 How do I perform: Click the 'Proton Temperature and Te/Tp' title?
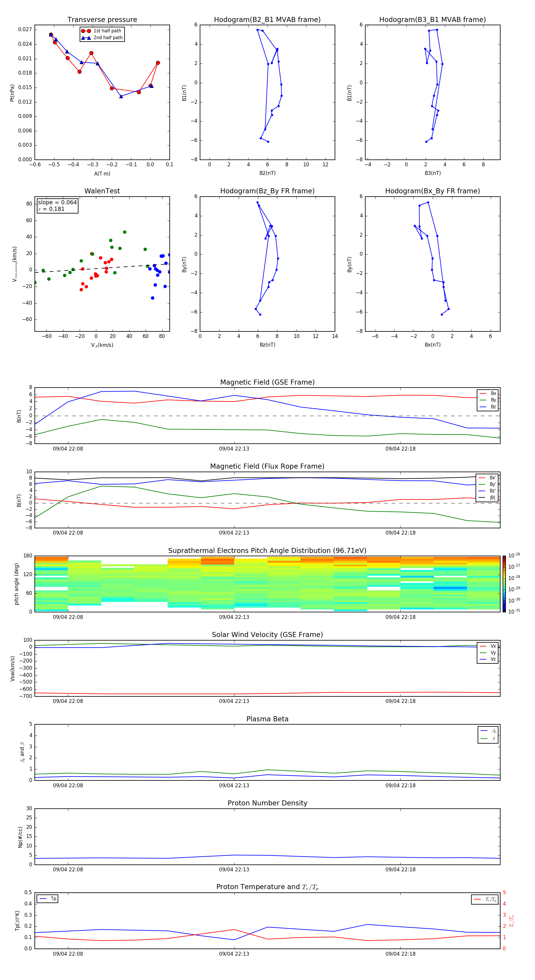coord(267,887)
